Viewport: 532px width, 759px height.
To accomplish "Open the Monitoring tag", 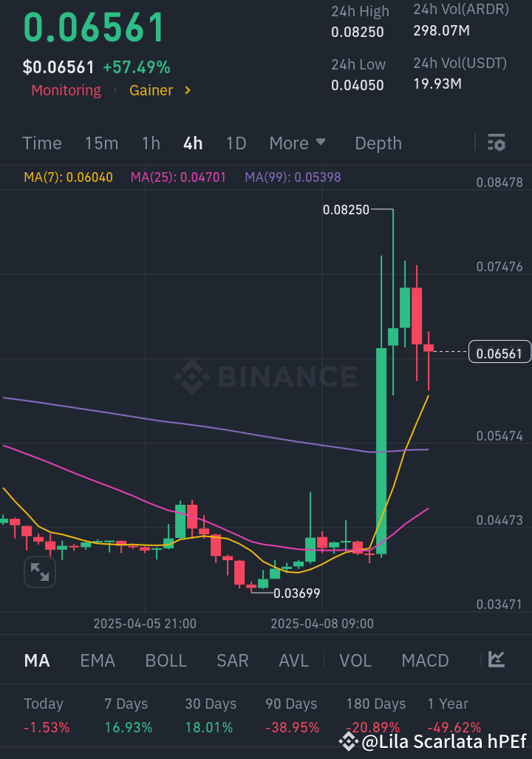I will click(66, 90).
